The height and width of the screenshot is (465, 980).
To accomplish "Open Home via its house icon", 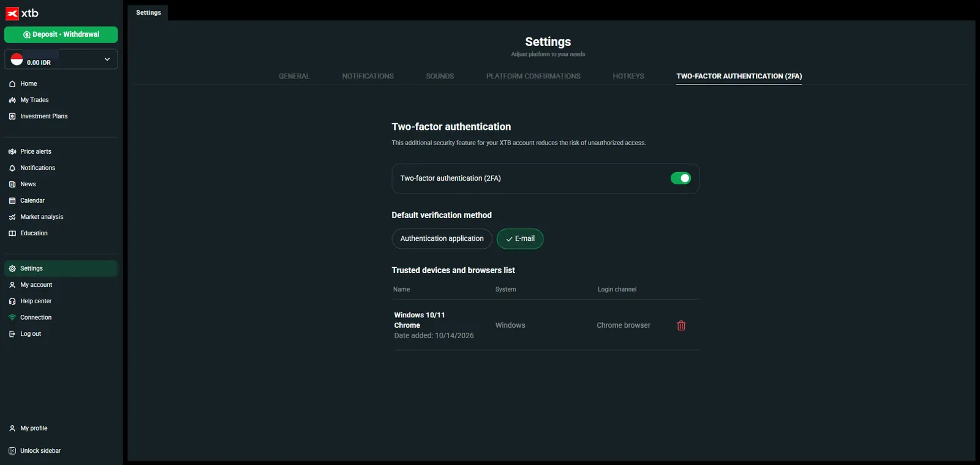I will tap(12, 84).
